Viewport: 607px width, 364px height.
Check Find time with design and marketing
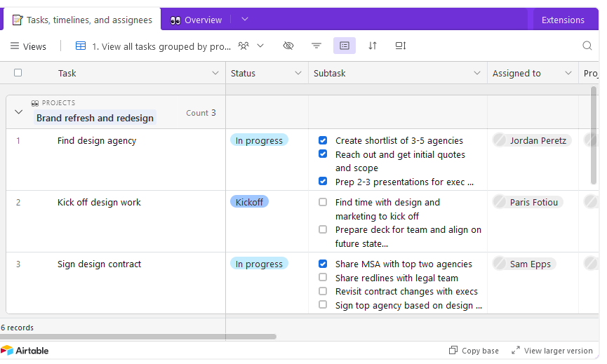pyautogui.click(x=323, y=202)
